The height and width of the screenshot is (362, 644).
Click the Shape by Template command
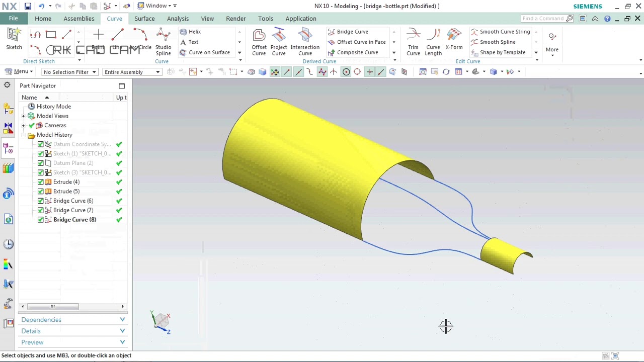click(x=498, y=52)
